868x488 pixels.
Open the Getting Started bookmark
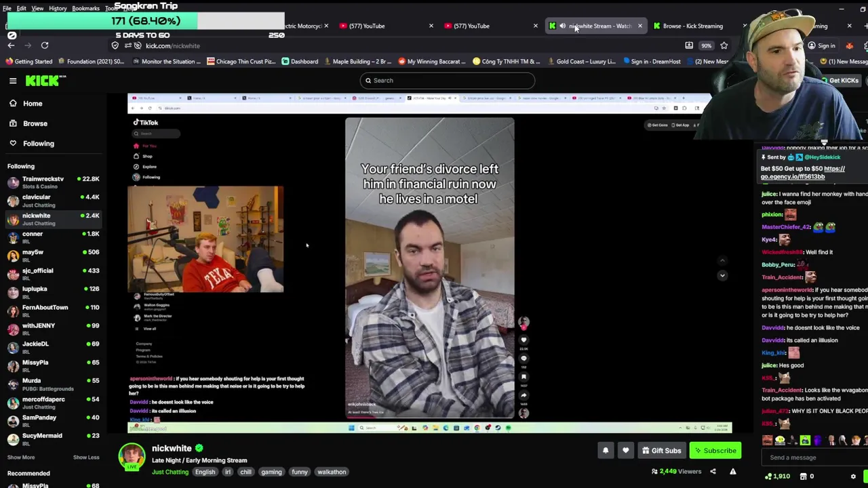[29, 62]
